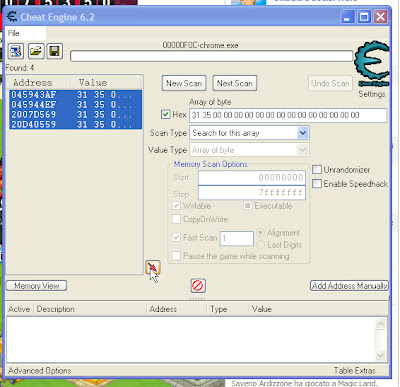The image size is (400, 387).
Task: Open the Cheat Engine logo settings
Action: [x=372, y=64]
